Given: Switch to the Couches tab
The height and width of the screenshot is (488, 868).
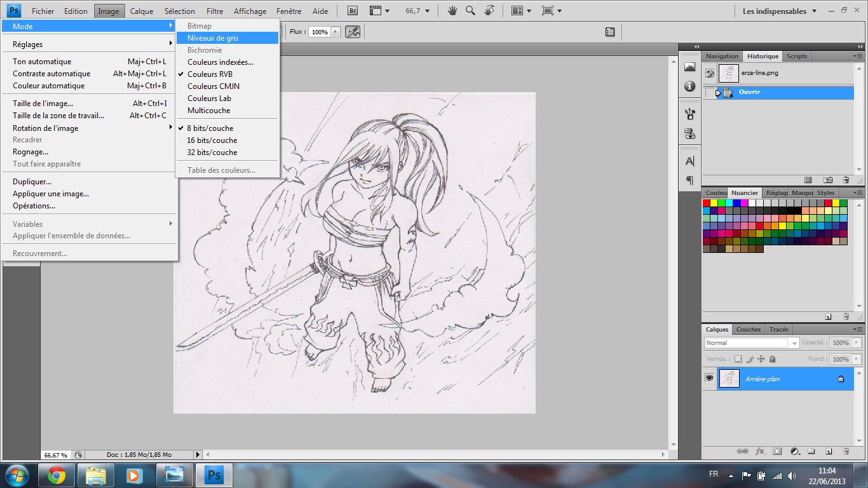Looking at the screenshot, I should pos(749,329).
